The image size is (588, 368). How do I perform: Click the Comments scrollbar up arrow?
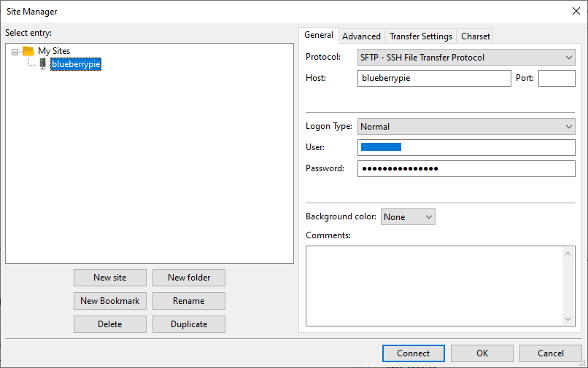pyautogui.click(x=568, y=254)
